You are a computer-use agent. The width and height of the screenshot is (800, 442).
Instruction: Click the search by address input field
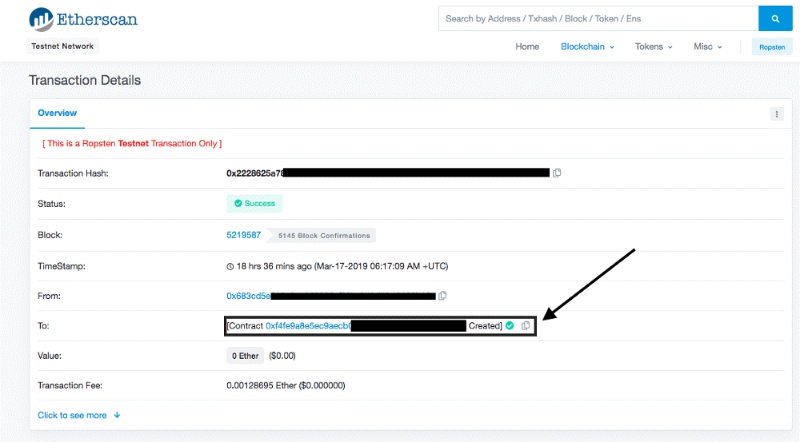pyautogui.click(x=597, y=18)
